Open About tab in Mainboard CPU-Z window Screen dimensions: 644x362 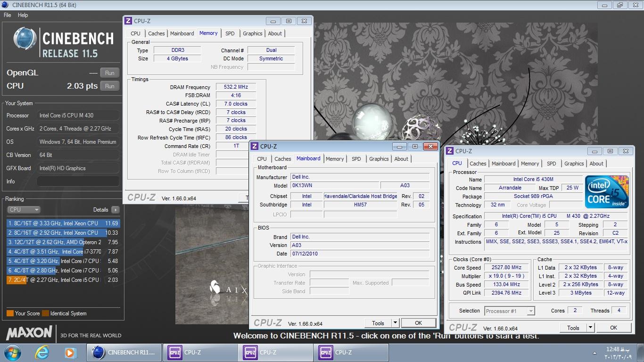pyautogui.click(x=401, y=159)
